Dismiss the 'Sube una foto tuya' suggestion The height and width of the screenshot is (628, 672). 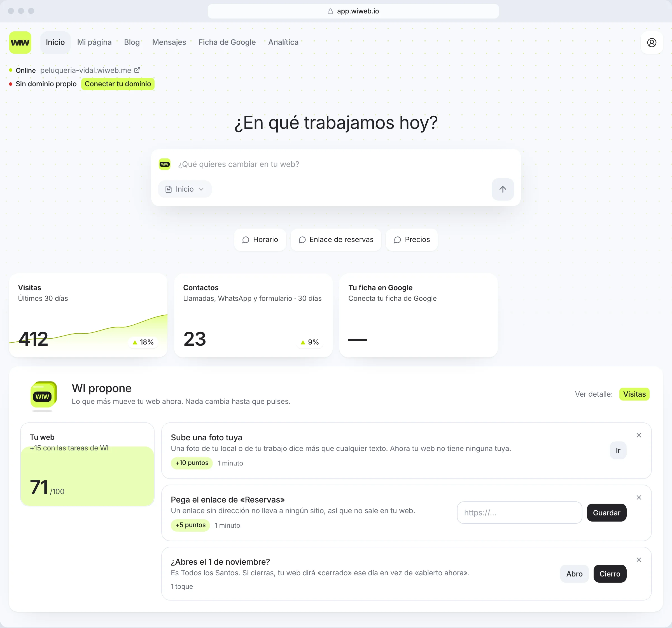point(638,435)
